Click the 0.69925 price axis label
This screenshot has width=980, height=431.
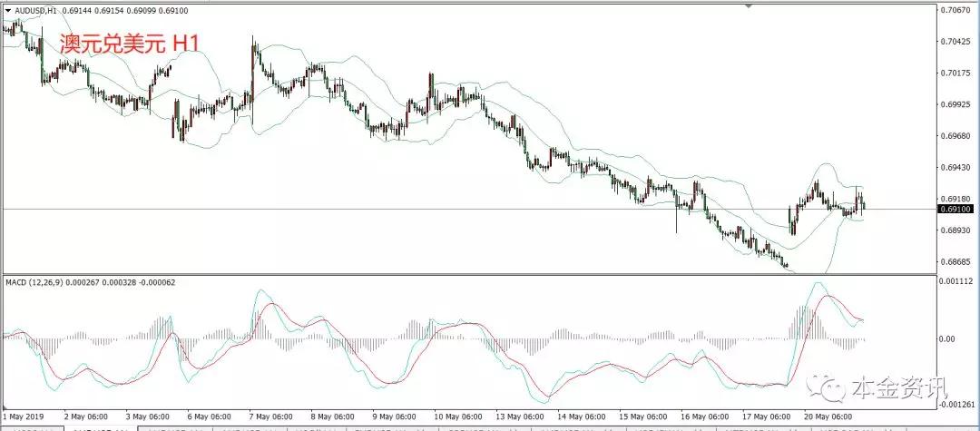tap(956, 104)
